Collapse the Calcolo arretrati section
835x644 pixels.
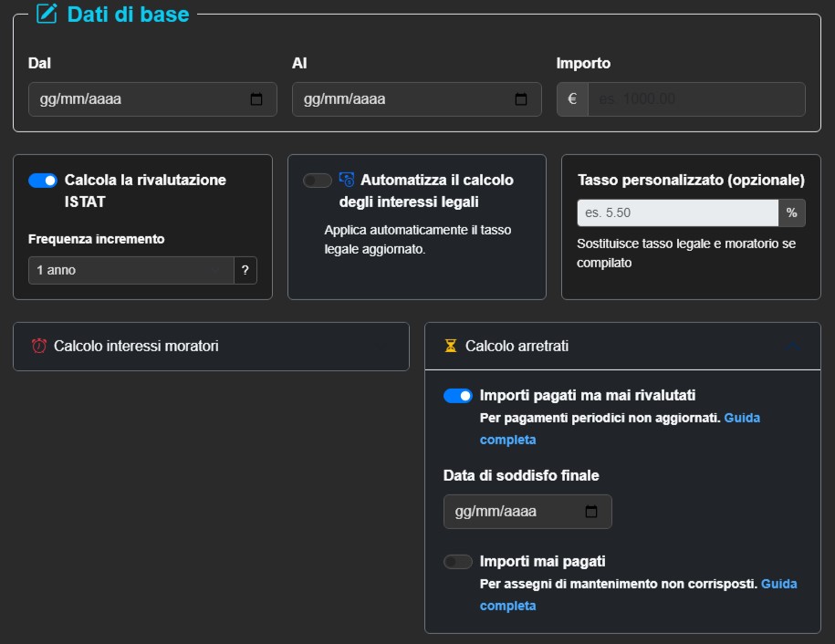tap(792, 346)
